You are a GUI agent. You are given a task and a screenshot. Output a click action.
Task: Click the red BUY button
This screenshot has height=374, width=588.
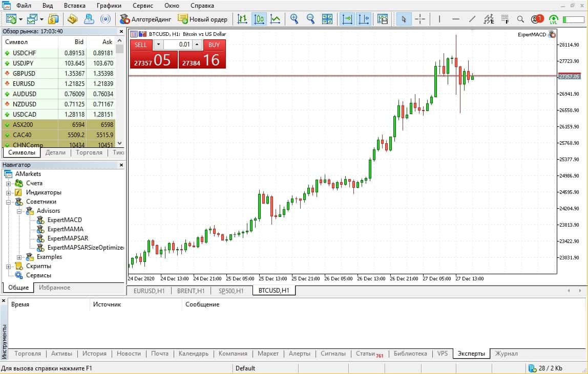click(x=214, y=45)
